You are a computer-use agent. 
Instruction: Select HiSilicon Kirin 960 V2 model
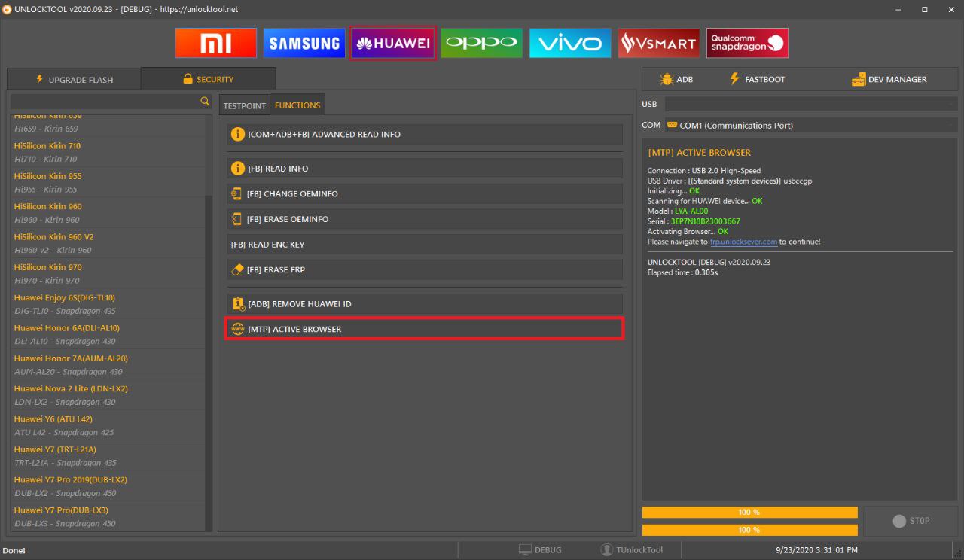[x=107, y=243]
